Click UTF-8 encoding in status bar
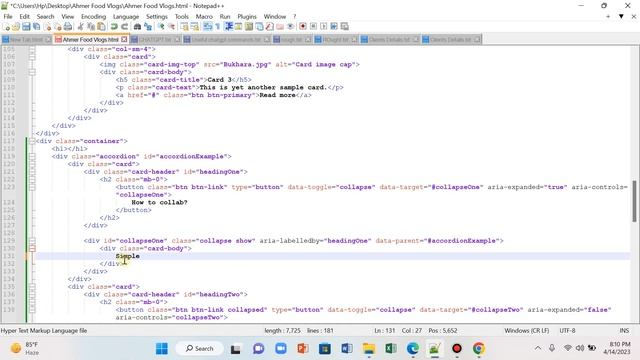Screen dimensions: 640x360 [x=567, y=331]
